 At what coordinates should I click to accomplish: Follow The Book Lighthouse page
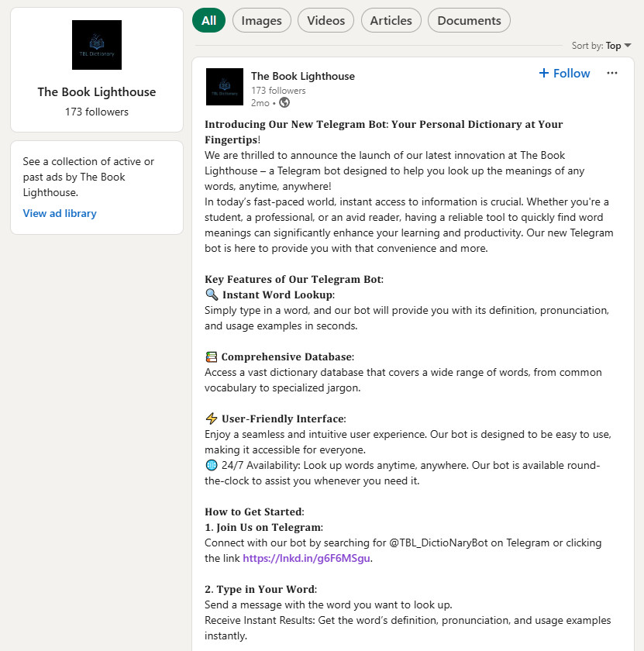[x=564, y=74]
